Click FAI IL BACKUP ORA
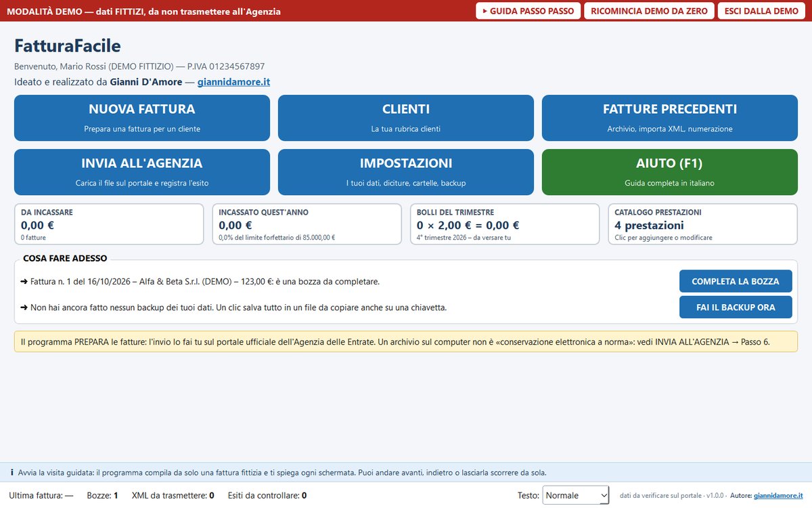The image size is (812, 508). coord(736,307)
